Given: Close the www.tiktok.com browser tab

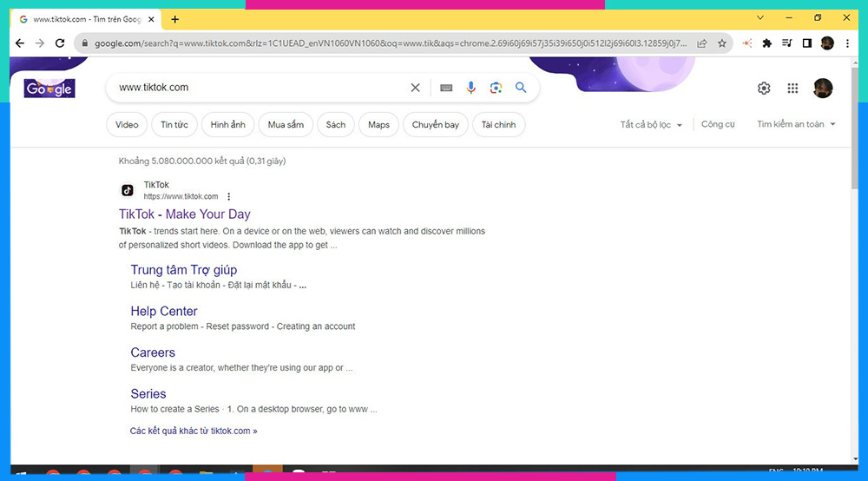Looking at the screenshot, I should pos(151,19).
